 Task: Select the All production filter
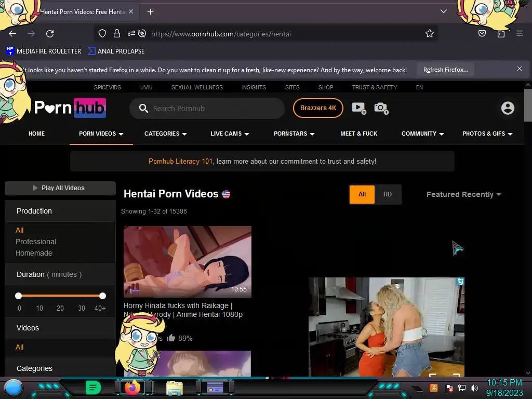[x=19, y=230]
